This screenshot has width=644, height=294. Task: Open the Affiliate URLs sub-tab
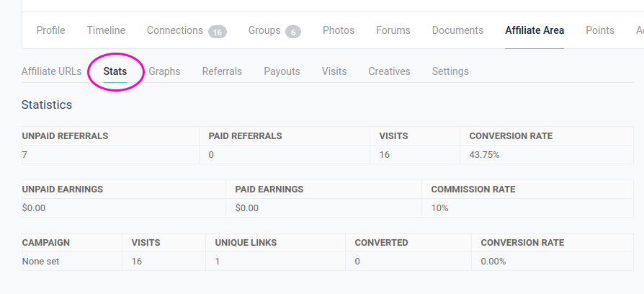coord(51,71)
